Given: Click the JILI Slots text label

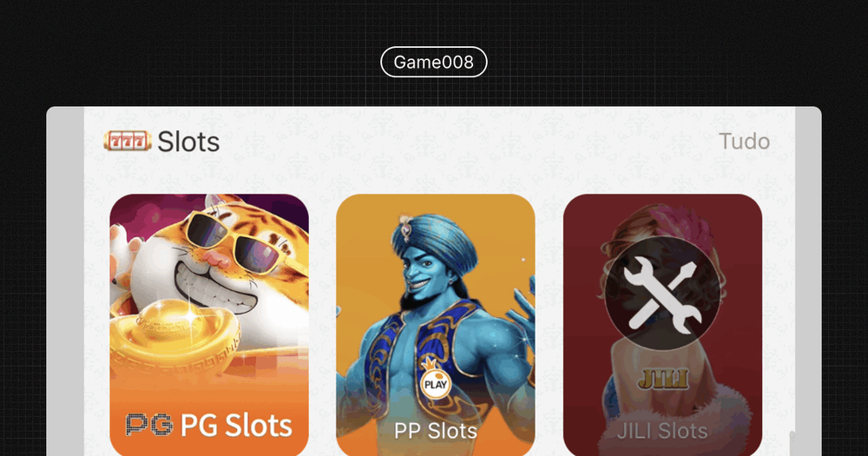Looking at the screenshot, I should pyautogui.click(x=662, y=431).
